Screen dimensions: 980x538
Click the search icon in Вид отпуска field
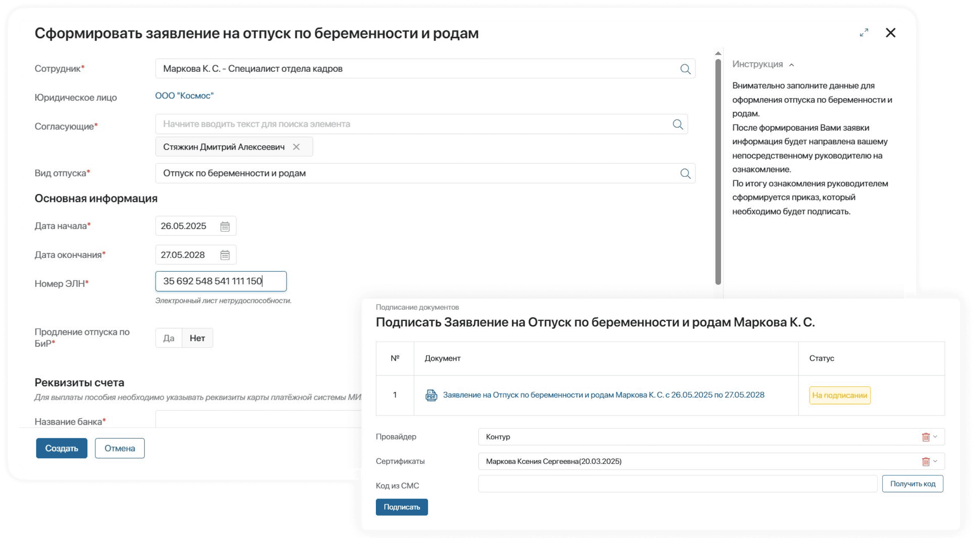pos(685,174)
